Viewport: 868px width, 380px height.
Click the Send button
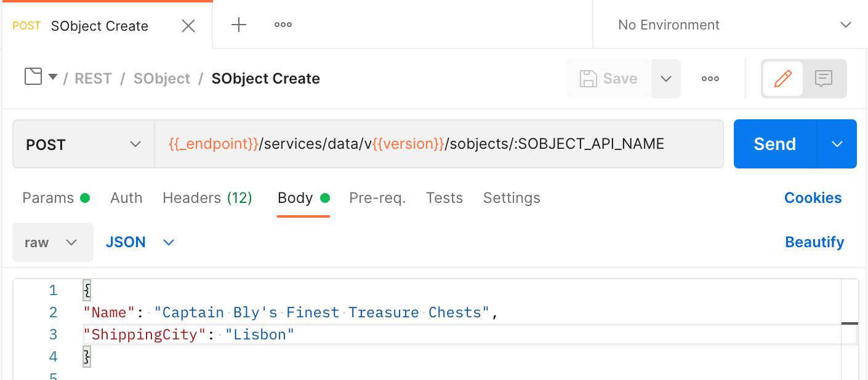point(775,144)
